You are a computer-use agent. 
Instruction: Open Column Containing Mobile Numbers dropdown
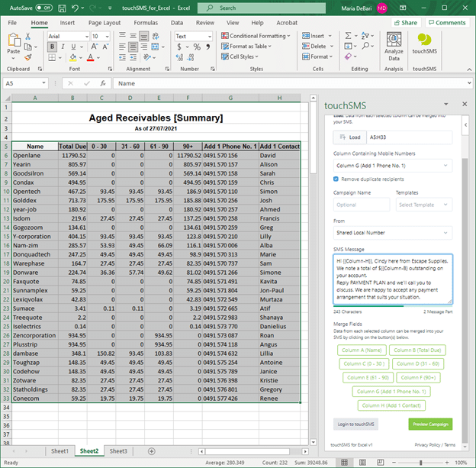(x=392, y=165)
